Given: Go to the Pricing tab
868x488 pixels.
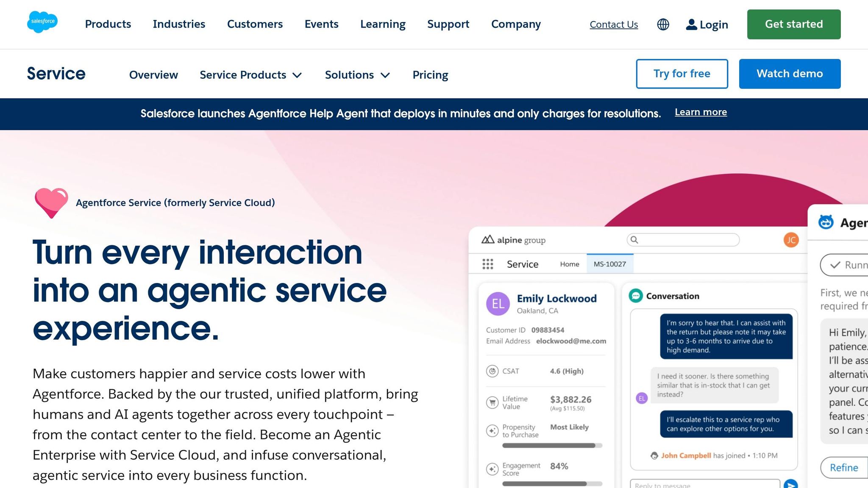Looking at the screenshot, I should [x=430, y=75].
